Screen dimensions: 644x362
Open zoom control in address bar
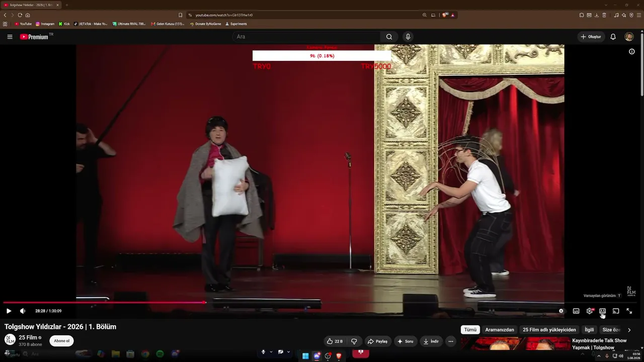pyautogui.click(x=425, y=15)
